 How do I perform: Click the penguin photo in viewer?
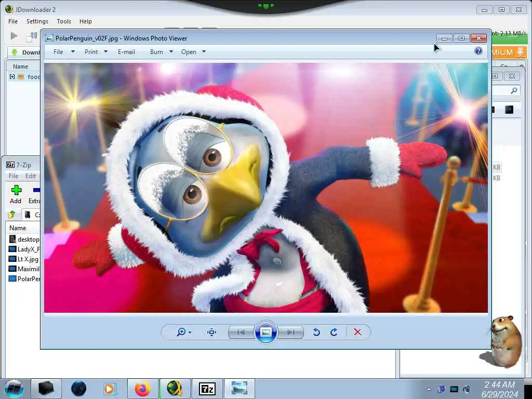(265, 188)
